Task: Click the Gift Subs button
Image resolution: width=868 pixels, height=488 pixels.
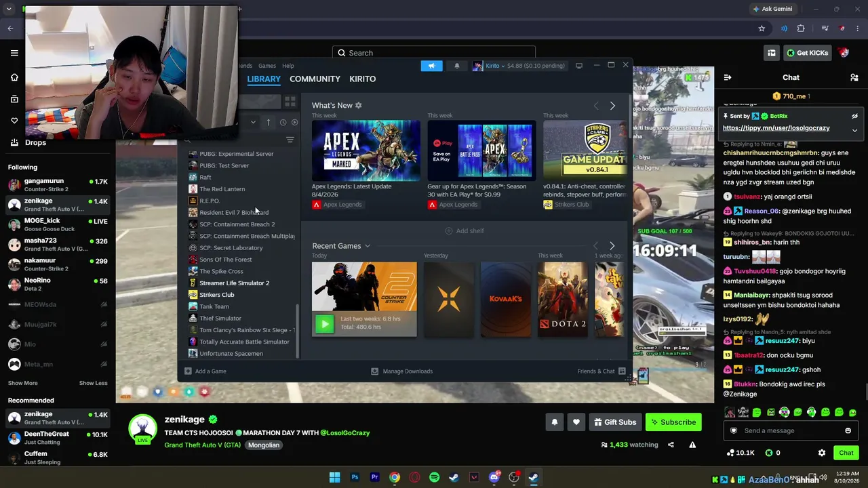Action: pos(615,422)
